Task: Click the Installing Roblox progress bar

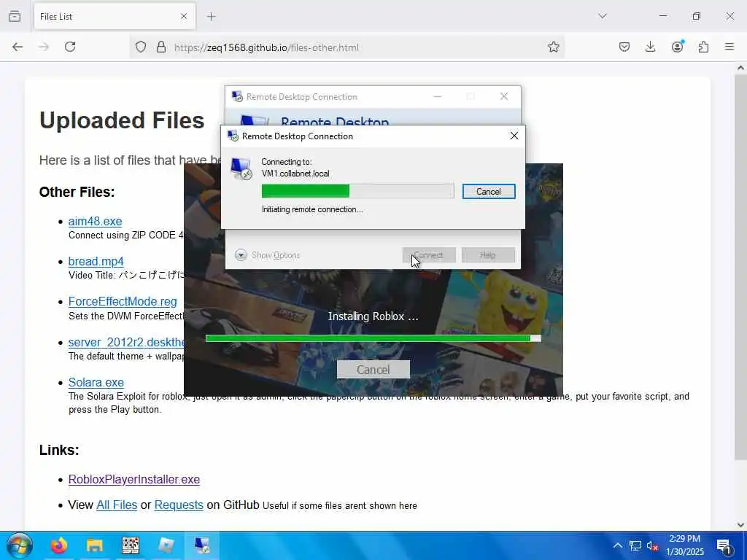Action: (373, 338)
